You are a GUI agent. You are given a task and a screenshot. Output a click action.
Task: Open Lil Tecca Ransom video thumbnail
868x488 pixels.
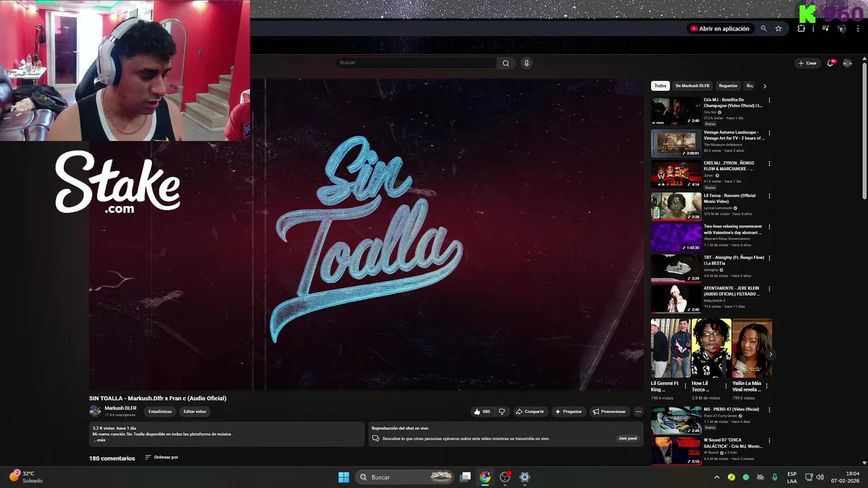[x=676, y=206]
